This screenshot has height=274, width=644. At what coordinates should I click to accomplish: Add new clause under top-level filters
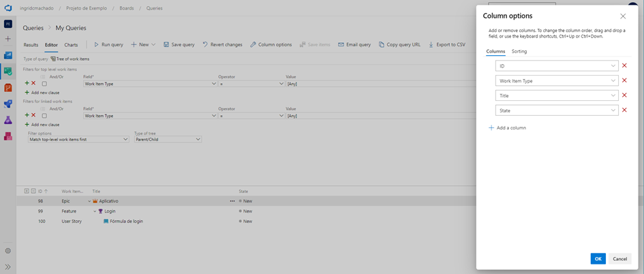[x=42, y=93]
